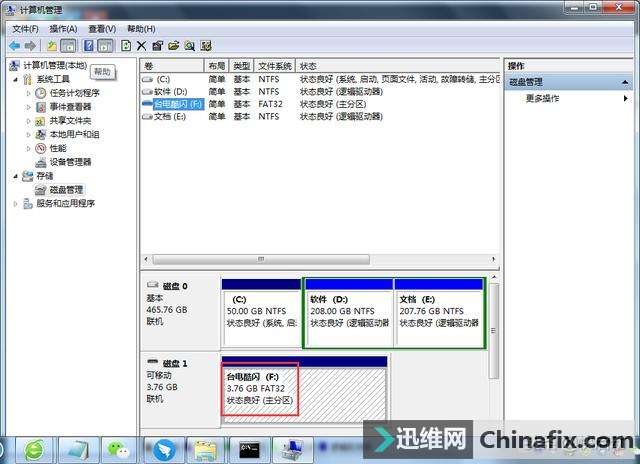Select the (C:) volume row in list
This screenshot has width=640, height=464.
pyautogui.click(x=320, y=79)
